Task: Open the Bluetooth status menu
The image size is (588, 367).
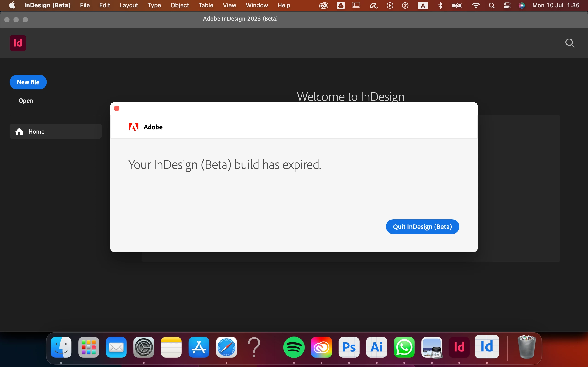Action: click(440, 5)
